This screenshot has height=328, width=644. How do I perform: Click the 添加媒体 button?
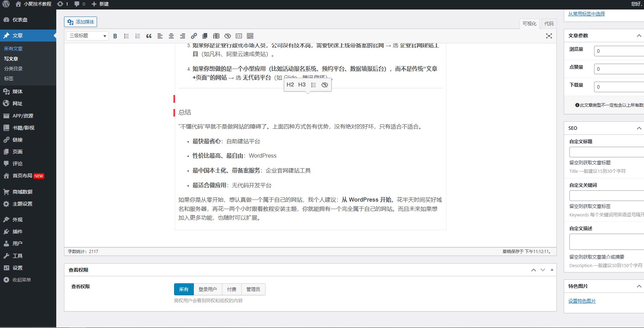click(81, 21)
